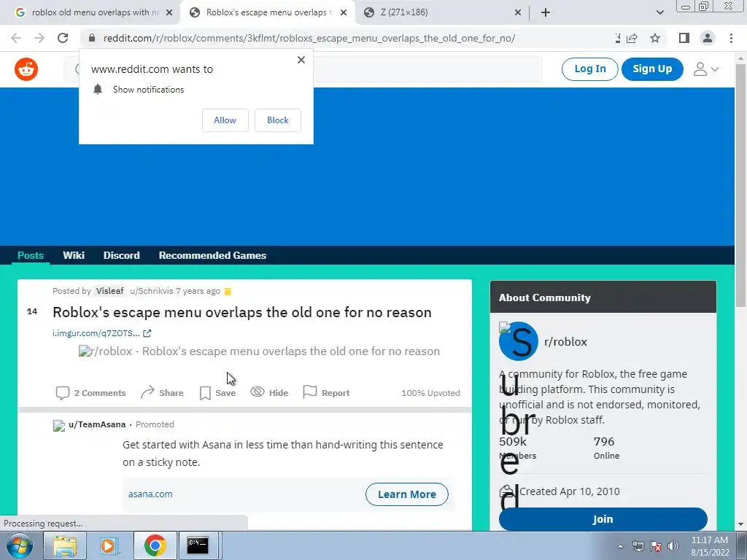Screen dimensions: 747x560
Task: Click the page vertical scrollbar thumb
Action: pyautogui.click(x=740, y=186)
